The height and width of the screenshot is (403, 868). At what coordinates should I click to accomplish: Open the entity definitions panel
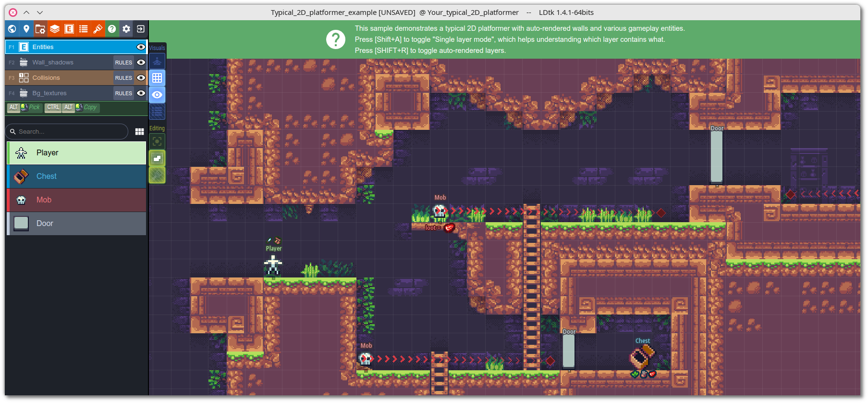point(69,29)
